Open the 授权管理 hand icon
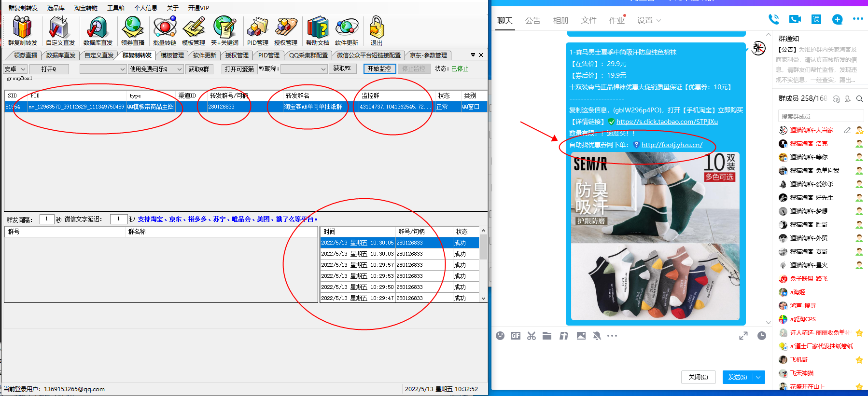The width and height of the screenshot is (868, 396). 286,30
